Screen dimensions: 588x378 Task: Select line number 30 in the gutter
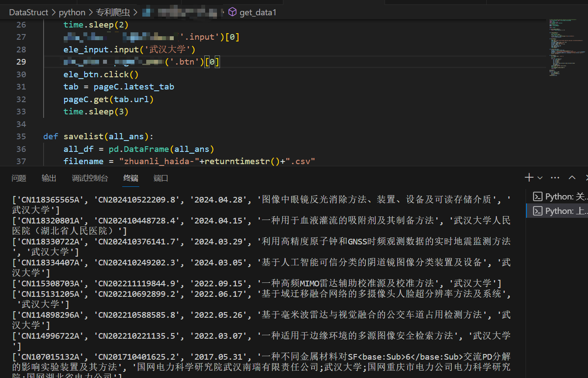(21, 74)
